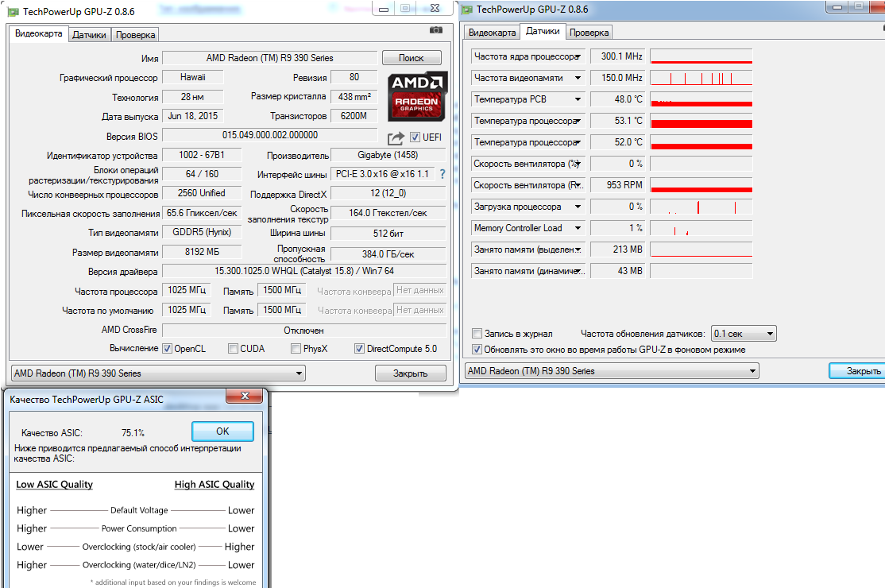885x588 pixels.
Task: Click the 'Поиск' lookup button
Action: 412,57
